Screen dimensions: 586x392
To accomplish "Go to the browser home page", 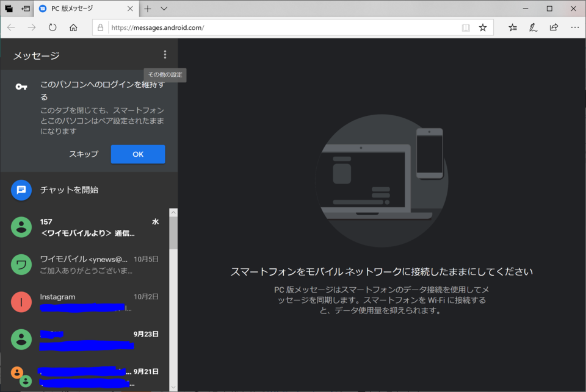I will 73,27.
